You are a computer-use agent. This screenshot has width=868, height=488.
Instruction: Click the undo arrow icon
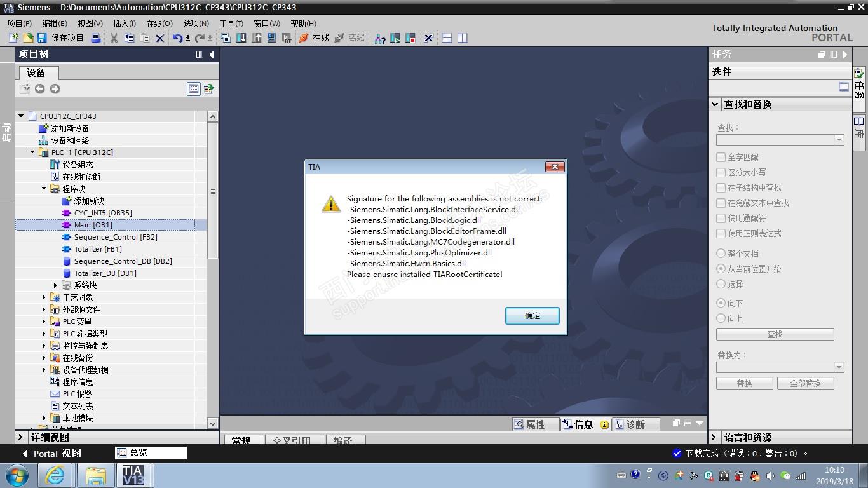point(178,38)
